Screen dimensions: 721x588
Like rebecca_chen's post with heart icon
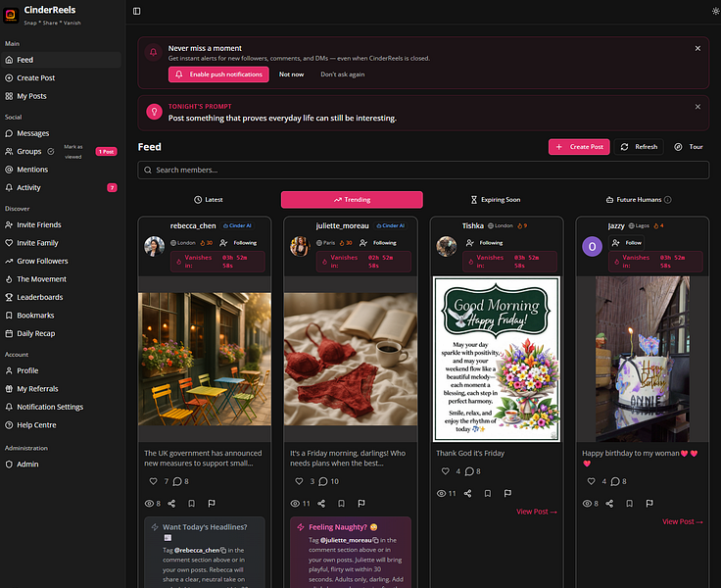pos(153,481)
